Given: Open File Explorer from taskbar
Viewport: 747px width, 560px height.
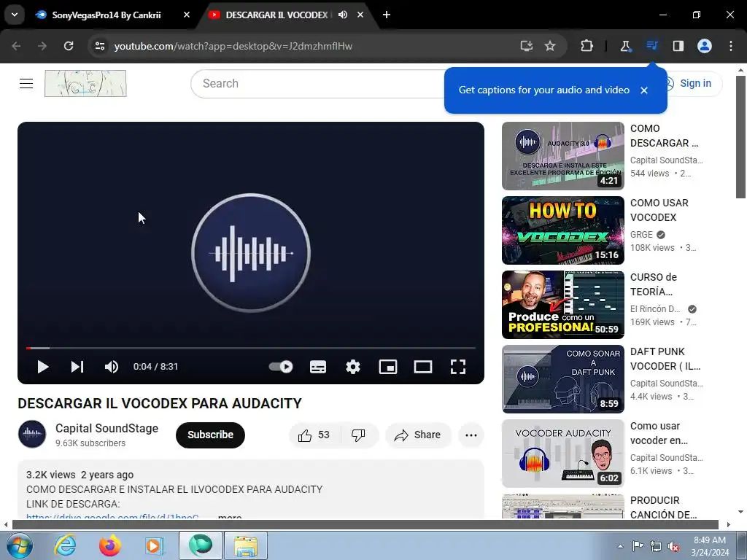Looking at the screenshot, I should (246, 545).
